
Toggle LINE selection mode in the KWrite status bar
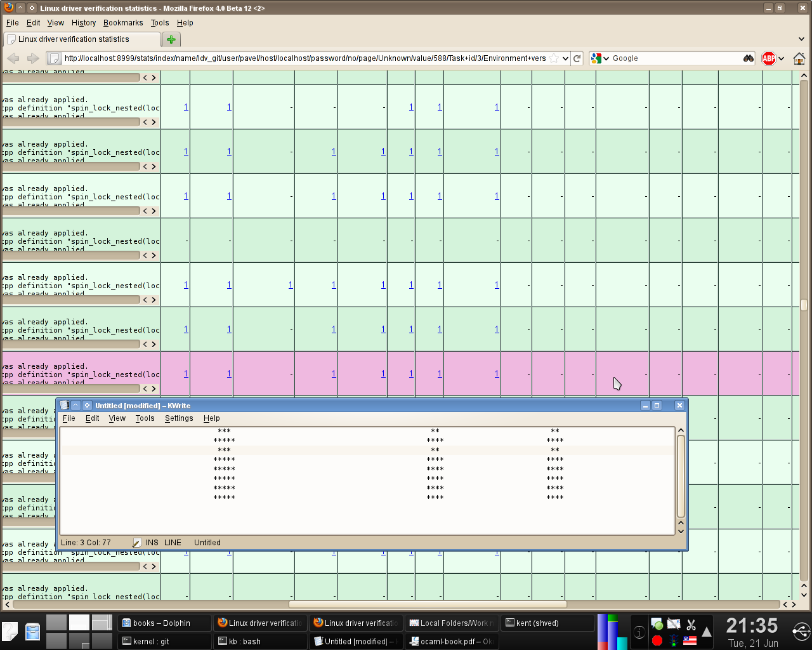(x=173, y=543)
